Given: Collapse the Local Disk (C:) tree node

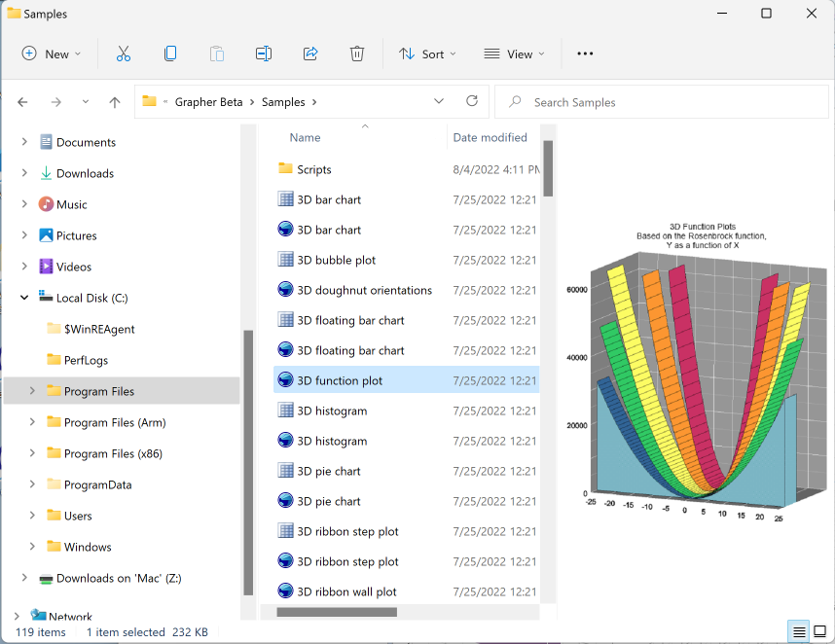Looking at the screenshot, I should point(24,298).
